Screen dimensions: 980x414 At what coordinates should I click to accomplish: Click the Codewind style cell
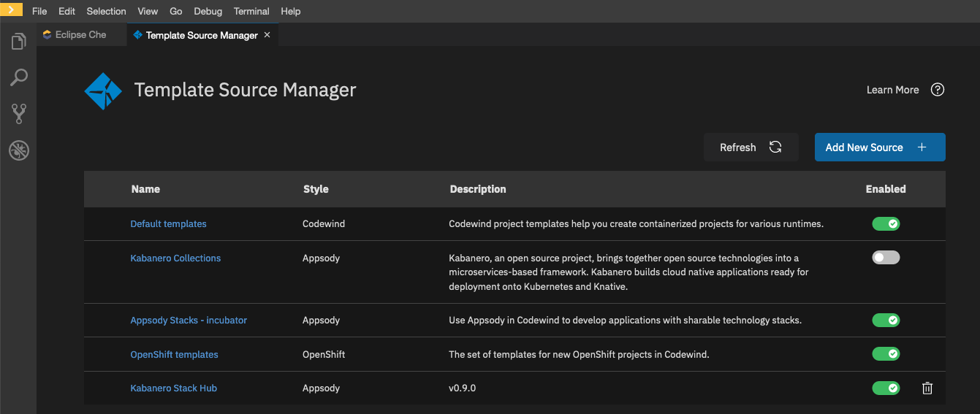324,223
